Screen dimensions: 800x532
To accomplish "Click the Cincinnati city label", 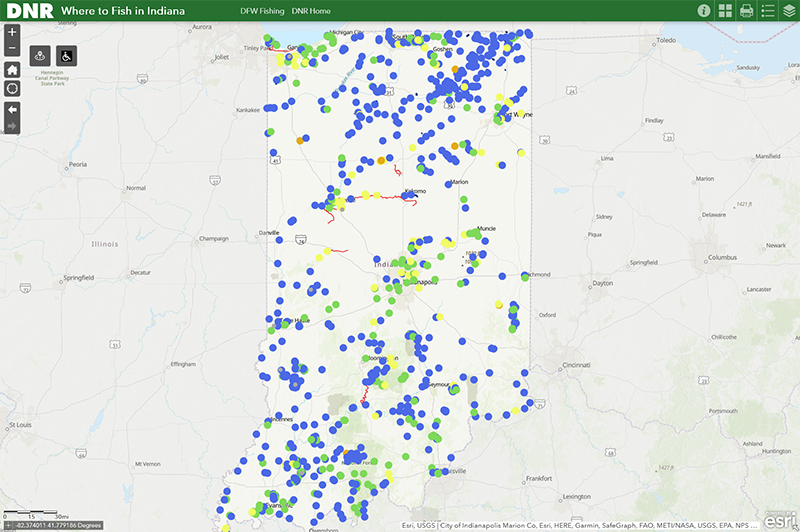I will coord(576,365).
